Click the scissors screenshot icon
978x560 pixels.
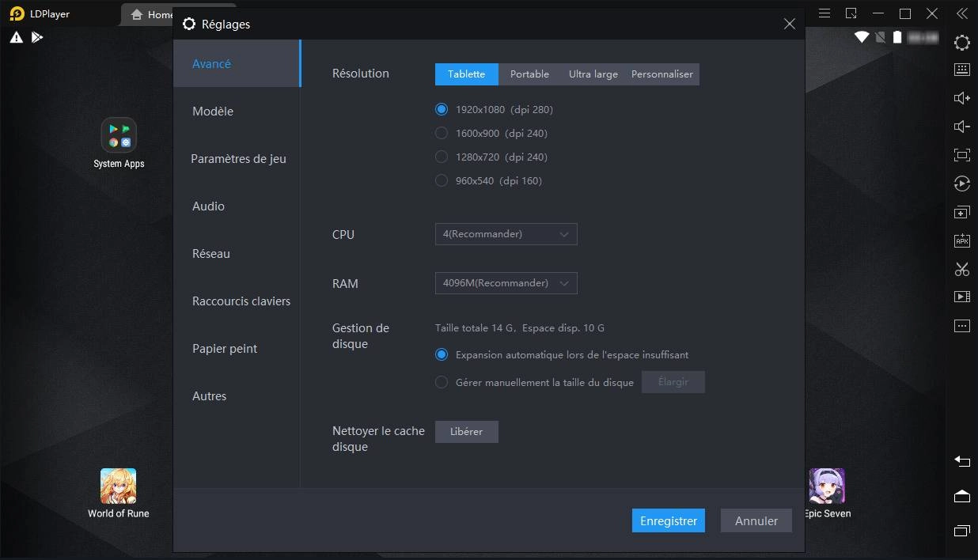[962, 269]
